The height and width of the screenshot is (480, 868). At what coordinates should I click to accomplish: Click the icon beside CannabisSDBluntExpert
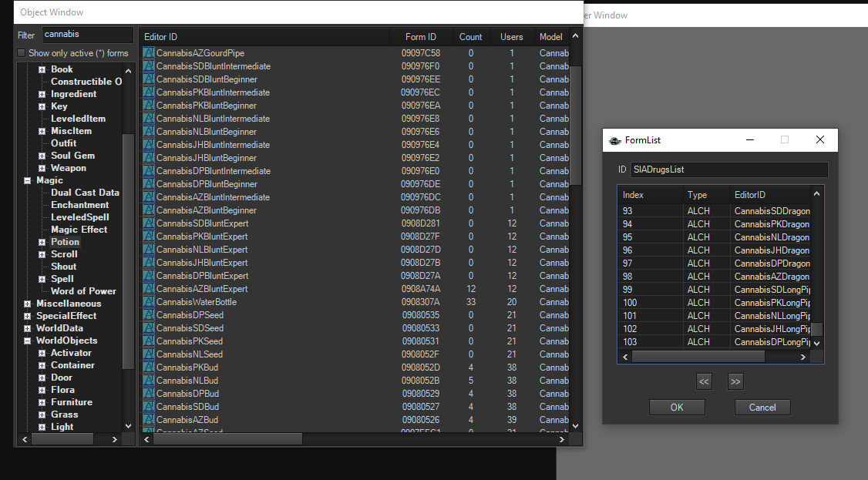tap(148, 223)
